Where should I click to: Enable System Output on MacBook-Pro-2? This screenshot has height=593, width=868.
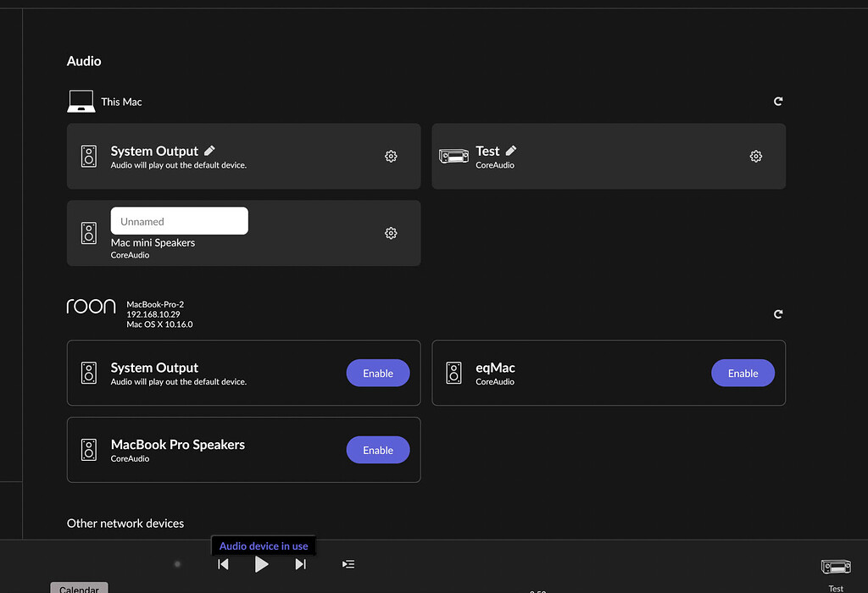point(378,374)
